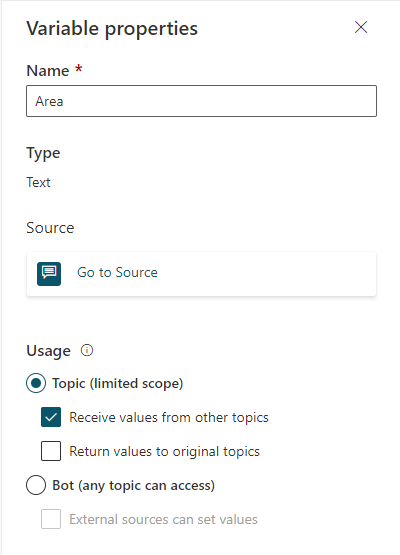Click the 'Receive values from other topics' label

coord(169,417)
